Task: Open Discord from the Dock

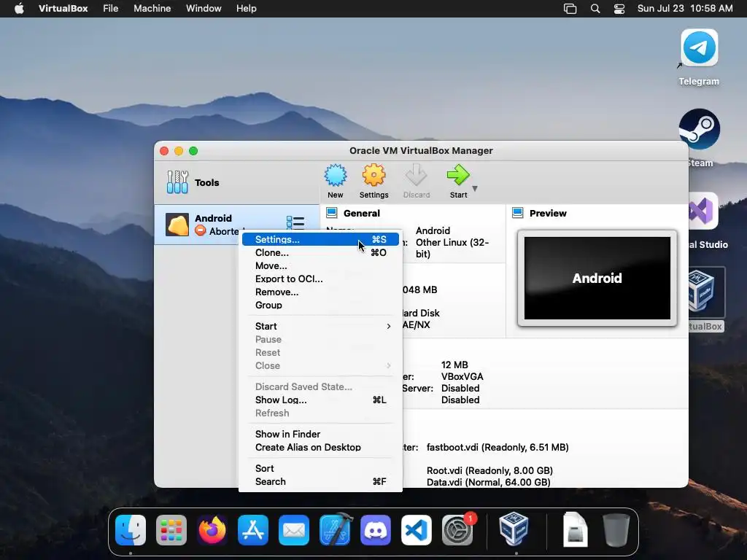Action: point(376,530)
